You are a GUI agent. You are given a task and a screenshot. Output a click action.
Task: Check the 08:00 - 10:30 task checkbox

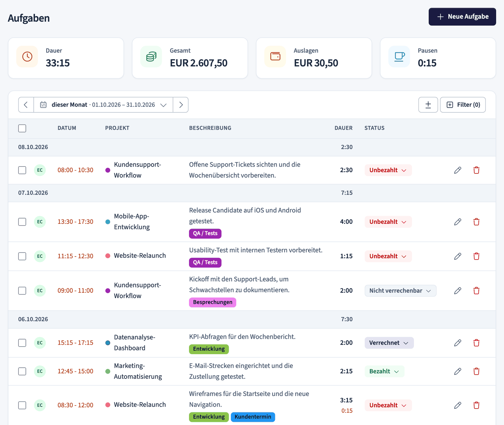click(x=22, y=170)
